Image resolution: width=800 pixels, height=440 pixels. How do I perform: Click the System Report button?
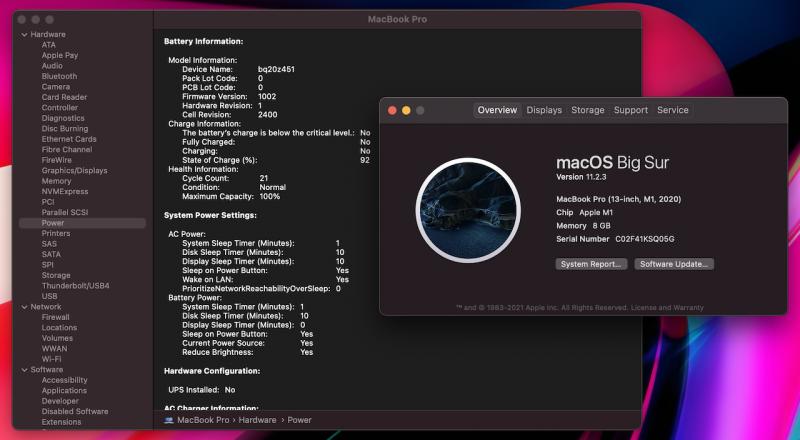[591, 264]
